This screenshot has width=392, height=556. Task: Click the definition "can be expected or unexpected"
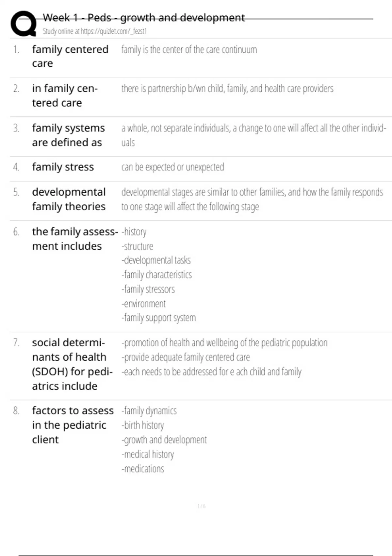[172, 167]
